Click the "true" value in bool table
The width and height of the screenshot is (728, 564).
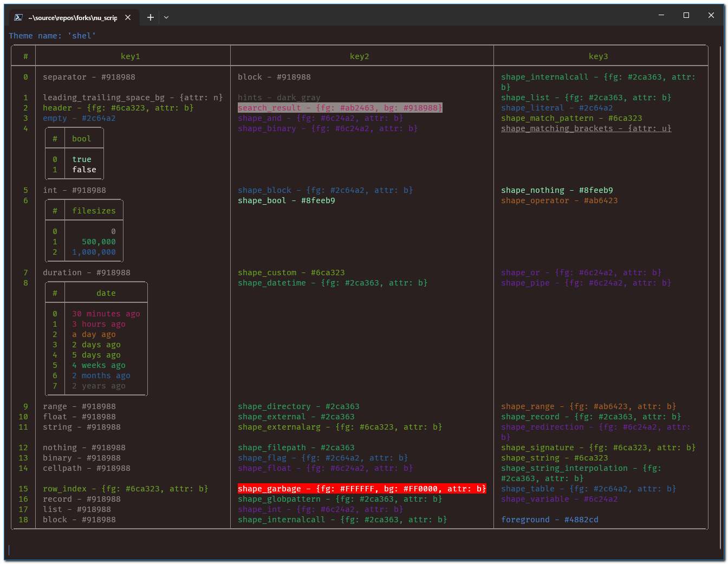click(x=82, y=159)
